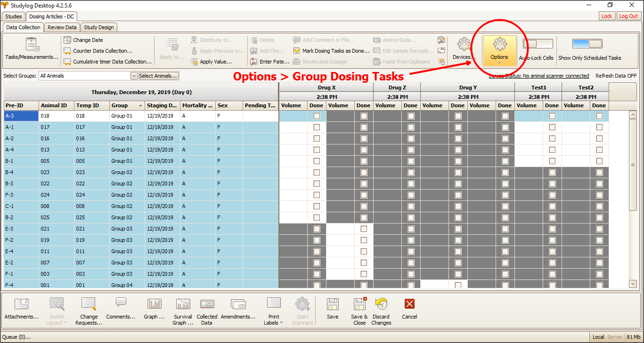Viewport: 644px width, 343px height.
Task: Click the Select Animals... button
Action: pyautogui.click(x=158, y=76)
